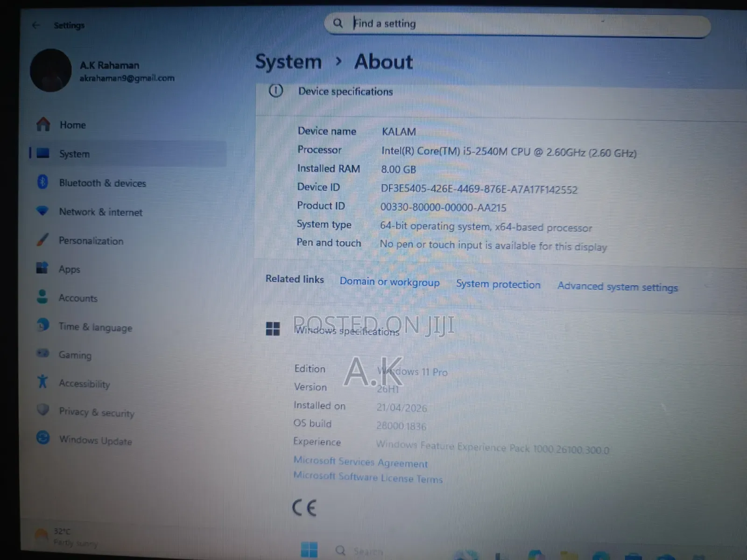Select the processor value Intel Core i5-2540M

(x=509, y=152)
